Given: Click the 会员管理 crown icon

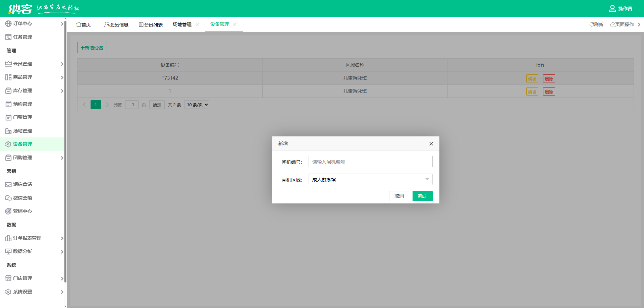Looking at the screenshot, I should [8, 64].
